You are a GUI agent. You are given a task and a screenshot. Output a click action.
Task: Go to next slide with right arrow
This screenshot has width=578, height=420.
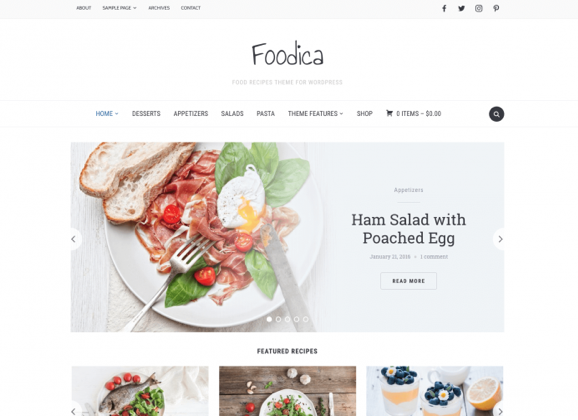pyautogui.click(x=499, y=239)
